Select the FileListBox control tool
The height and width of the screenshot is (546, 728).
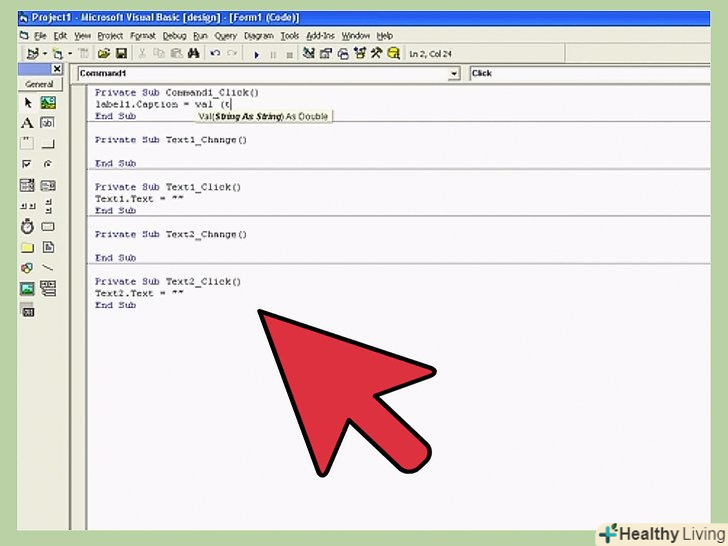pyautogui.click(x=48, y=247)
